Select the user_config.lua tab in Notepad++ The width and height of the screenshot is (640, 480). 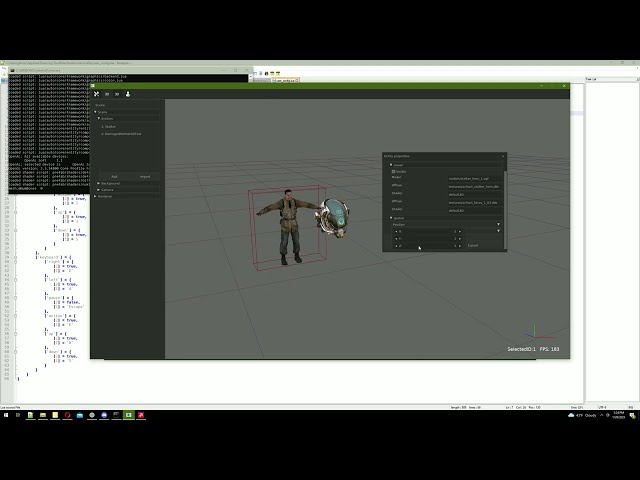click(x=285, y=80)
